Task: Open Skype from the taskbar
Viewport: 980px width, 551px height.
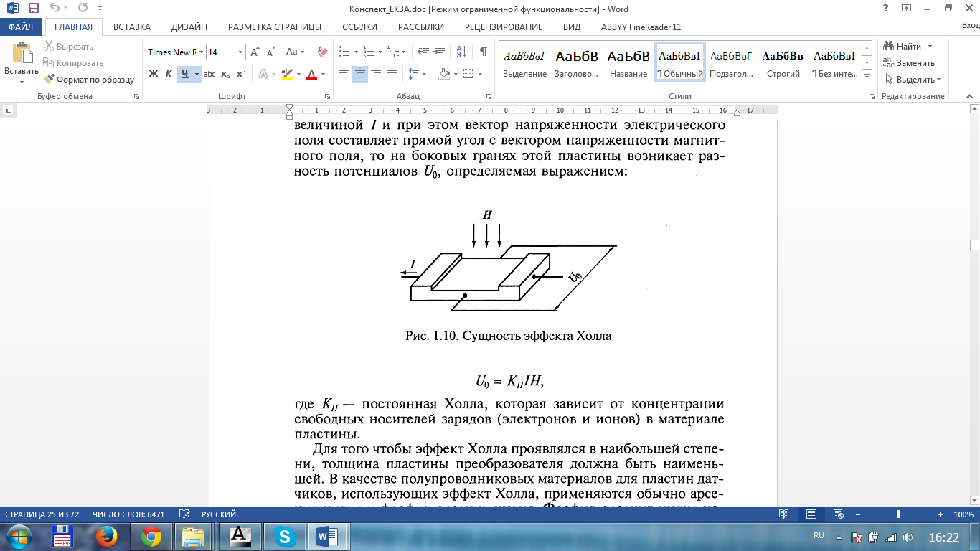Action: (x=285, y=537)
